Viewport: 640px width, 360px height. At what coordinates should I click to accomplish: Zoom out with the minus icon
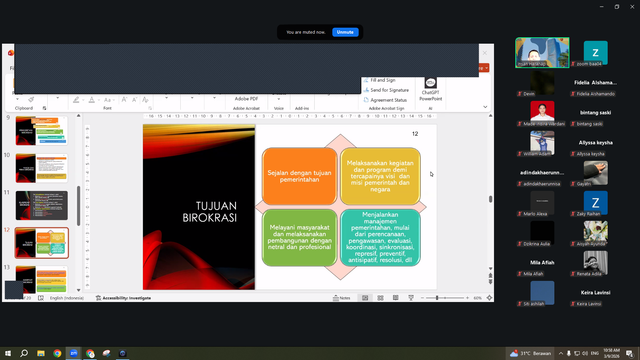click(422, 298)
